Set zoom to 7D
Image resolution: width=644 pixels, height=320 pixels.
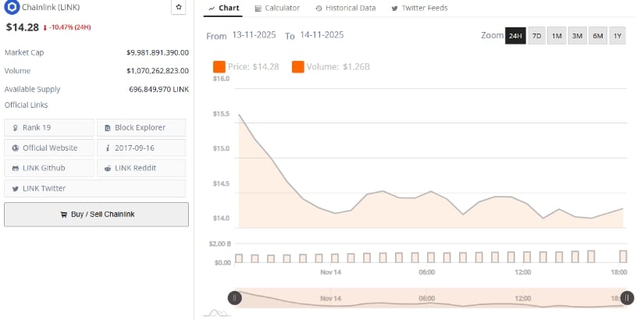[536, 36]
